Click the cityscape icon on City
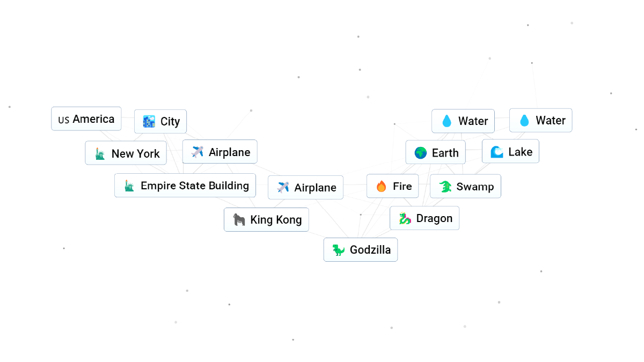Screen dimensions: 644x362 point(149,121)
